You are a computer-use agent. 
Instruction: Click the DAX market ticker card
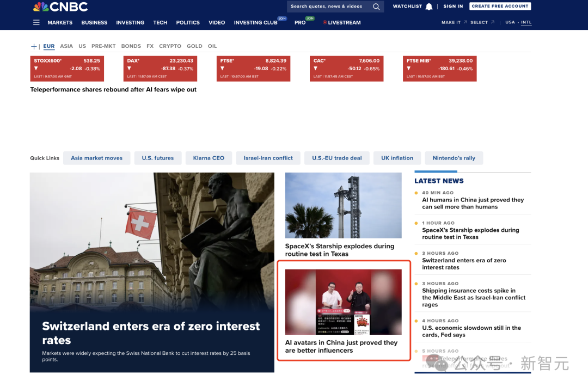(x=160, y=69)
